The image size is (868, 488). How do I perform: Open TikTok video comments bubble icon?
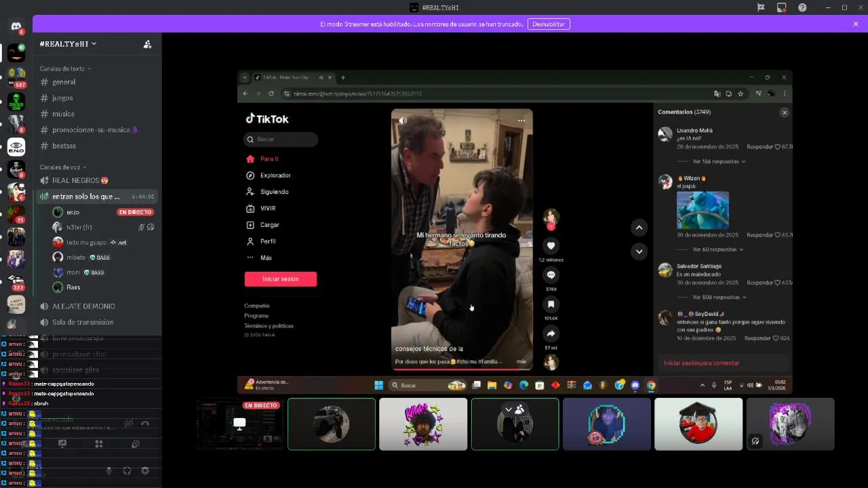coord(551,274)
